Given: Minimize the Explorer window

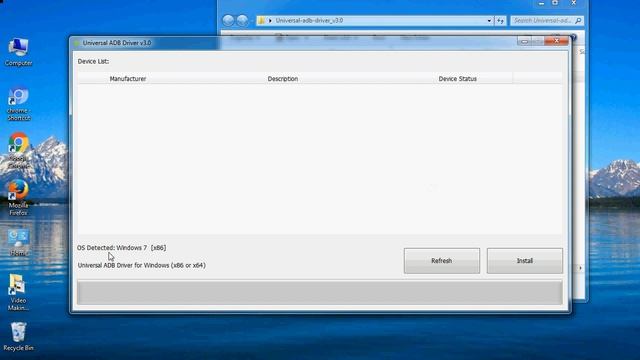Looking at the screenshot, I should coord(541,3).
